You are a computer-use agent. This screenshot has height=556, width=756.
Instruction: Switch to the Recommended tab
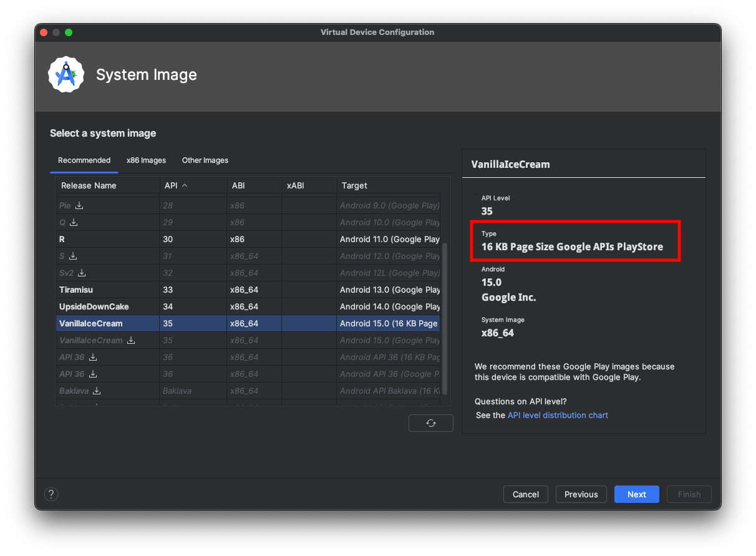84,160
